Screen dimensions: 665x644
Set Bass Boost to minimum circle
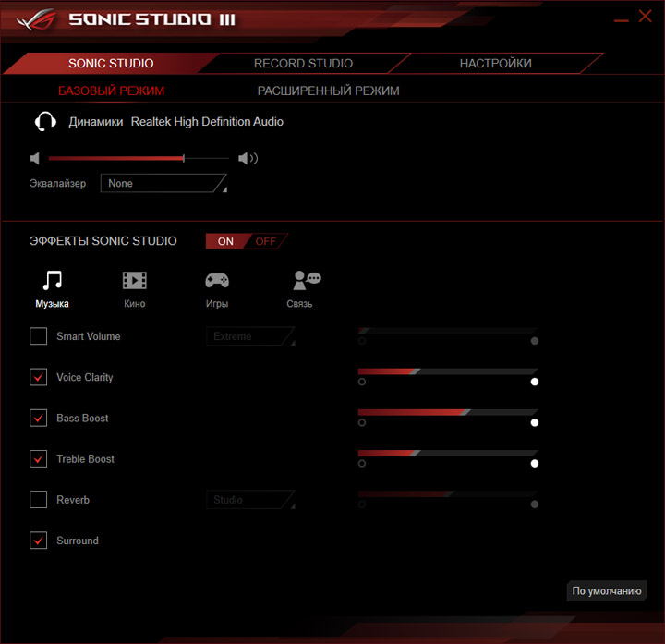(362, 422)
